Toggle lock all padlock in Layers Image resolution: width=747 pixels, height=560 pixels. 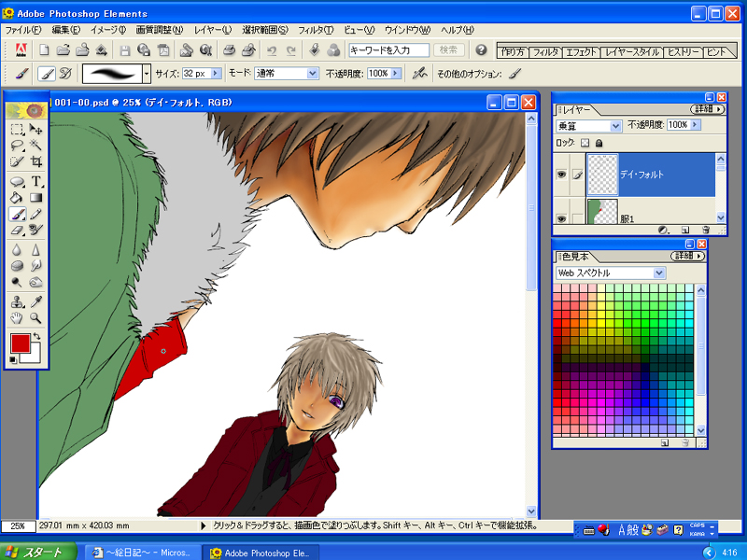pos(599,143)
